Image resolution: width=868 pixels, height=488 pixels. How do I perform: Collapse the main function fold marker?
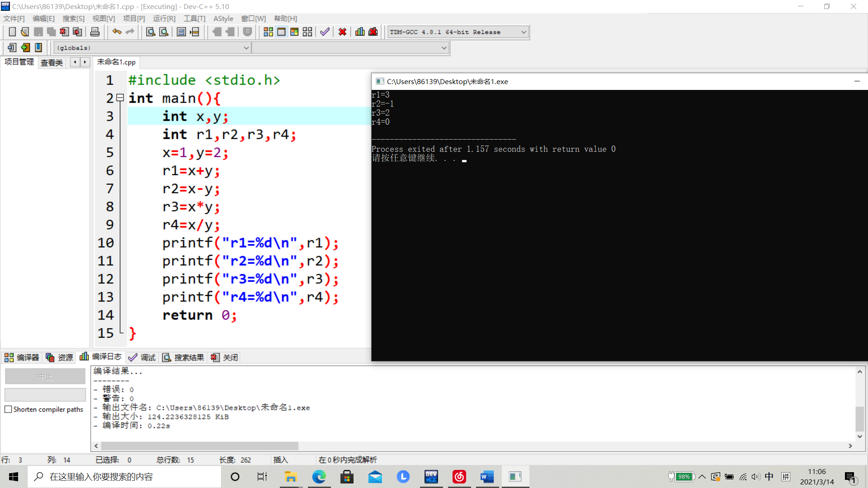click(x=120, y=98)
